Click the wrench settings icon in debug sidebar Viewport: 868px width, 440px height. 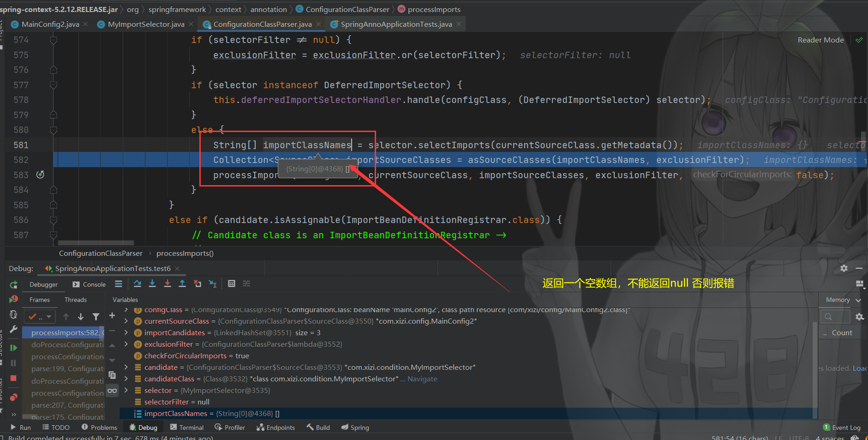click(13, 330)
